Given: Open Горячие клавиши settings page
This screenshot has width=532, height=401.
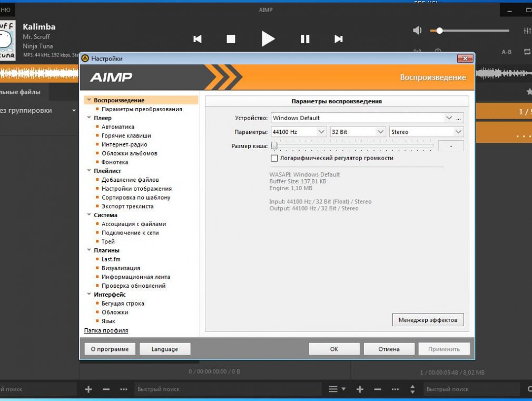Looking at the screenshot, I should coord(126,135).
